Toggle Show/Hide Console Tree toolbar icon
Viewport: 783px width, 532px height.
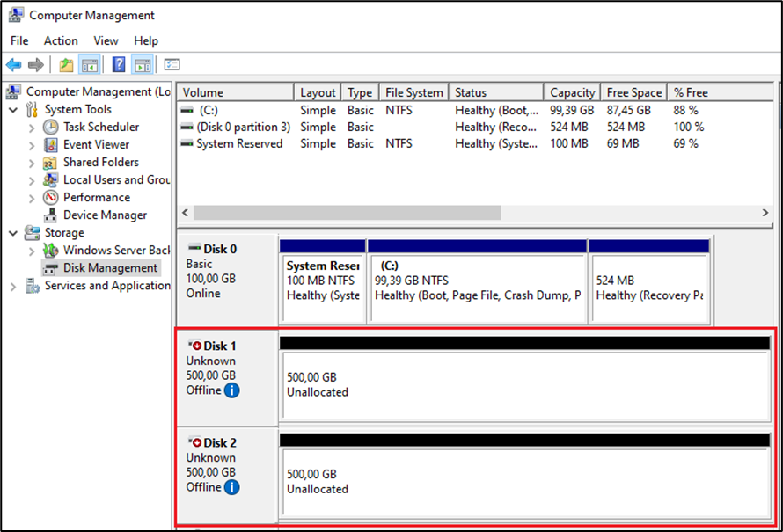89,65
